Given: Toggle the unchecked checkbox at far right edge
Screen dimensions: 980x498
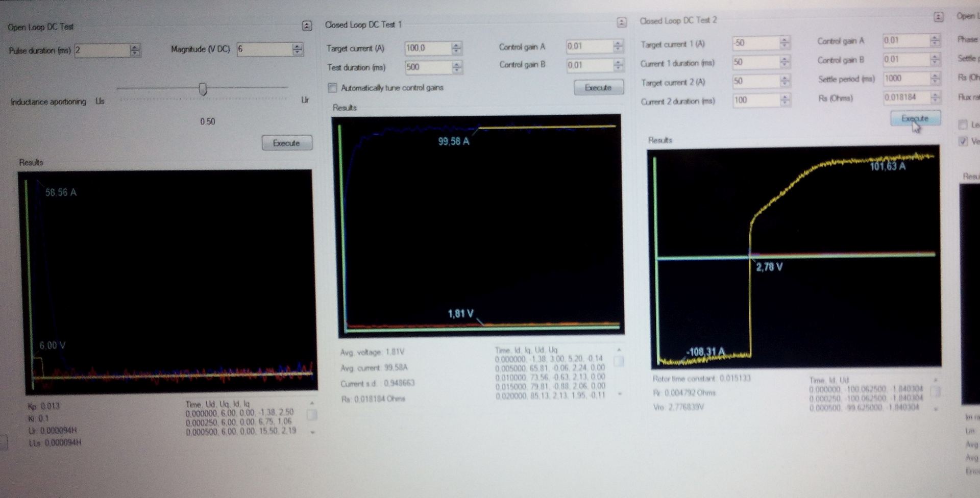Looking at the screenshot, I should tap(963, 124).
